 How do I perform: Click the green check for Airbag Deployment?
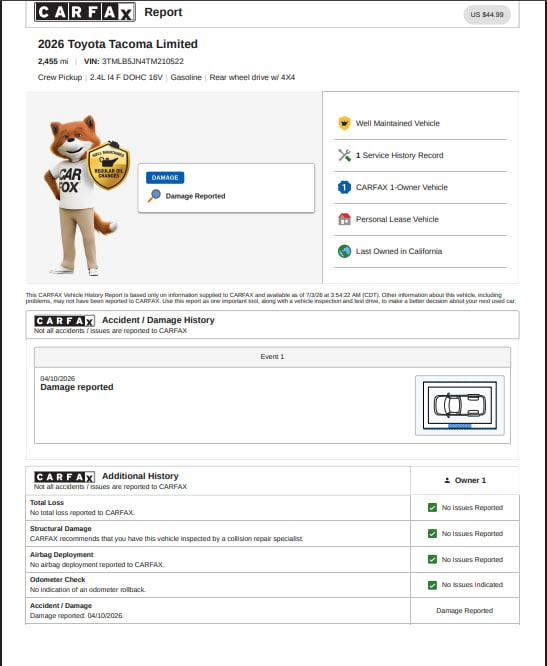point(432,559)
